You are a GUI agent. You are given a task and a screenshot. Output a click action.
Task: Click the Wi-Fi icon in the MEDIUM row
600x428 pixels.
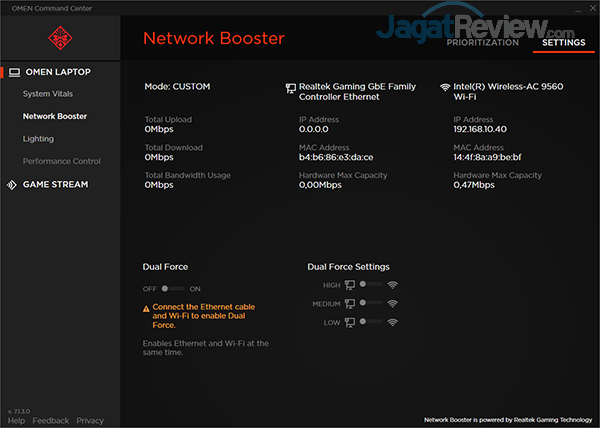coord(393,303)
